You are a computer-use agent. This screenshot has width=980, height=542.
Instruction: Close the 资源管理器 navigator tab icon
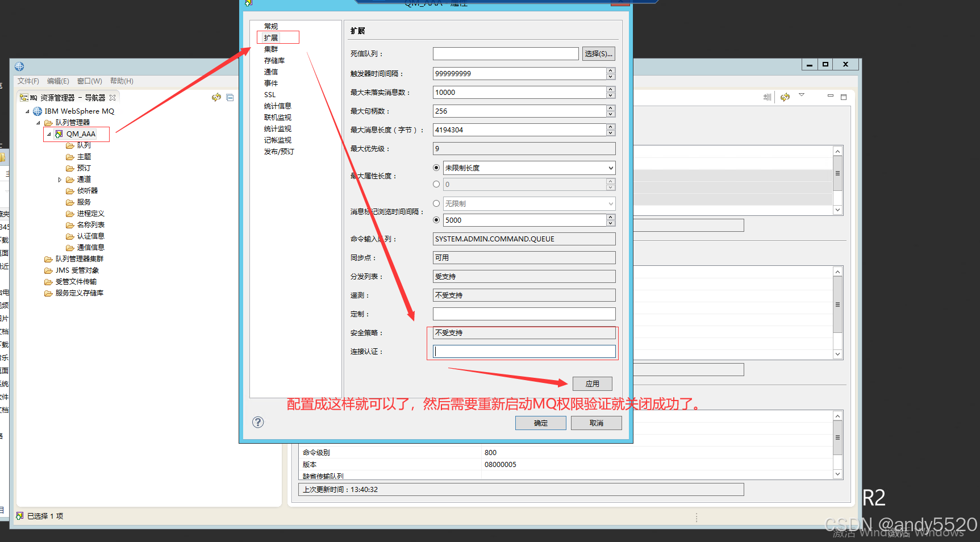112,98
